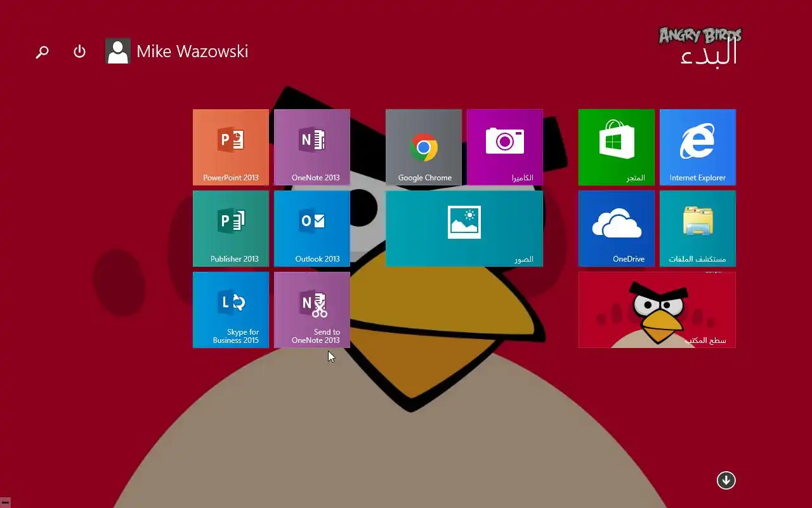Launch the Outlook 2013 tile

point(312,229)
